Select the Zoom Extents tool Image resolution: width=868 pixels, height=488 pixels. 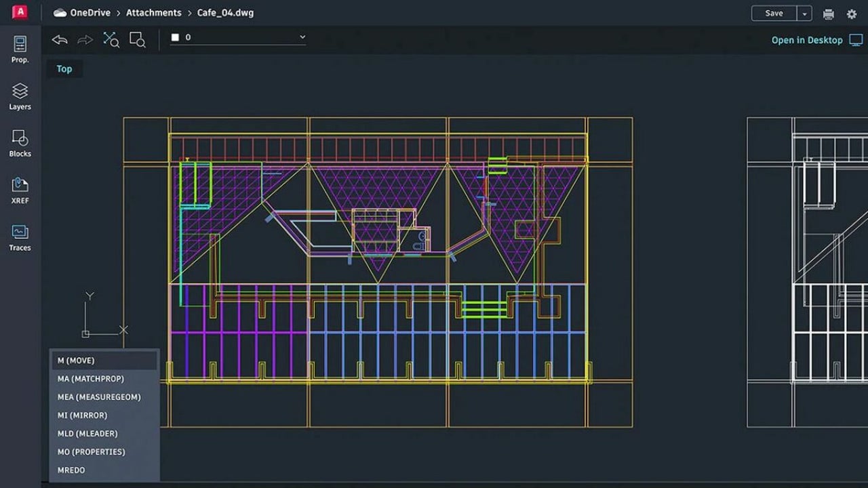(x=111, y=39)
